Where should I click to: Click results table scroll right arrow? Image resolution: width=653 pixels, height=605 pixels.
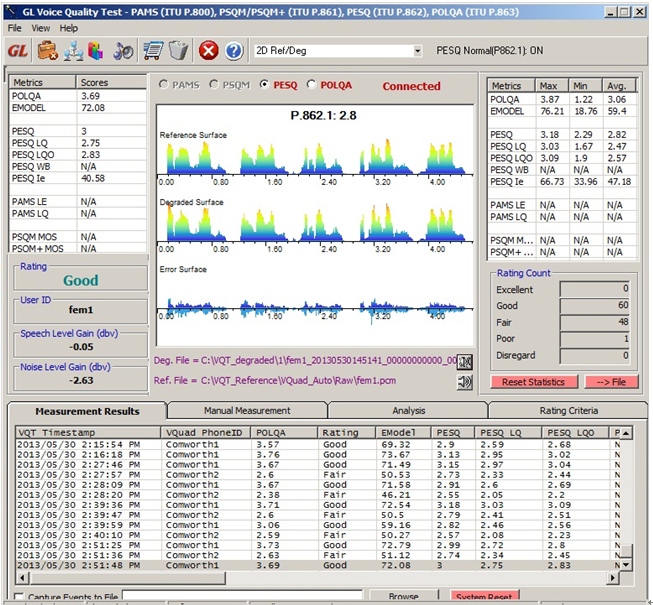(x=613, y=578)
